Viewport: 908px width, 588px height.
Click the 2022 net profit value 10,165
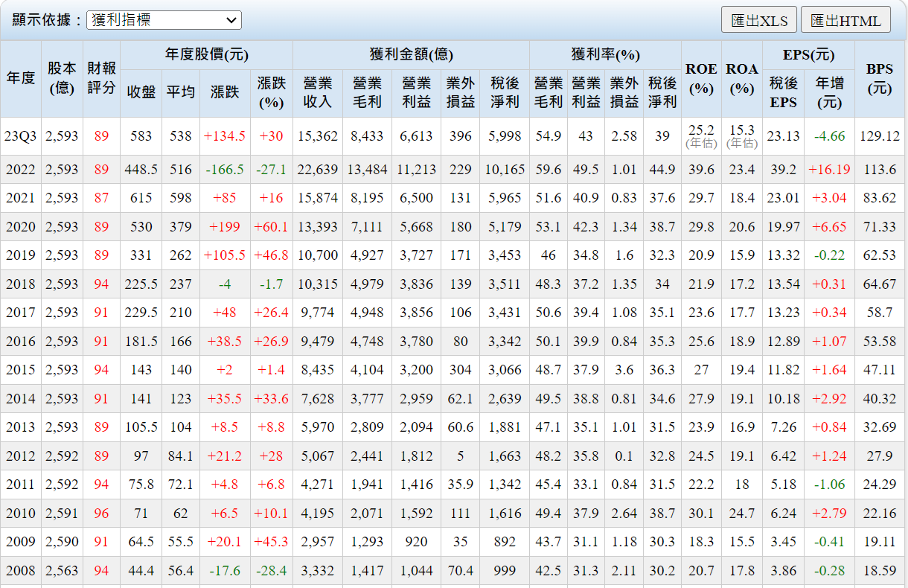505,170
